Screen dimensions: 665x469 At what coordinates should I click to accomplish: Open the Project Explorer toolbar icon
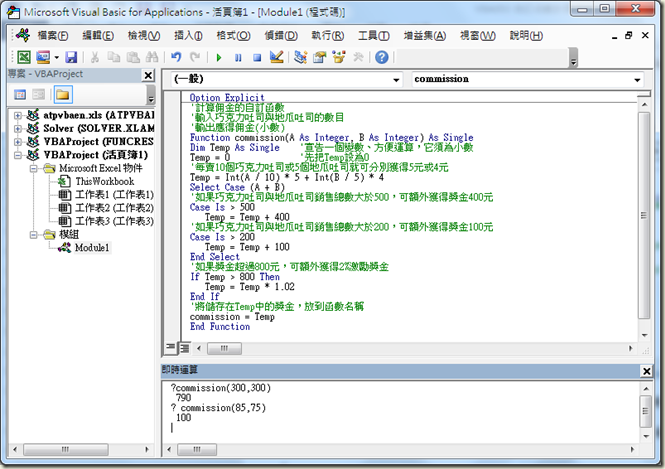(x=301, y=57)
